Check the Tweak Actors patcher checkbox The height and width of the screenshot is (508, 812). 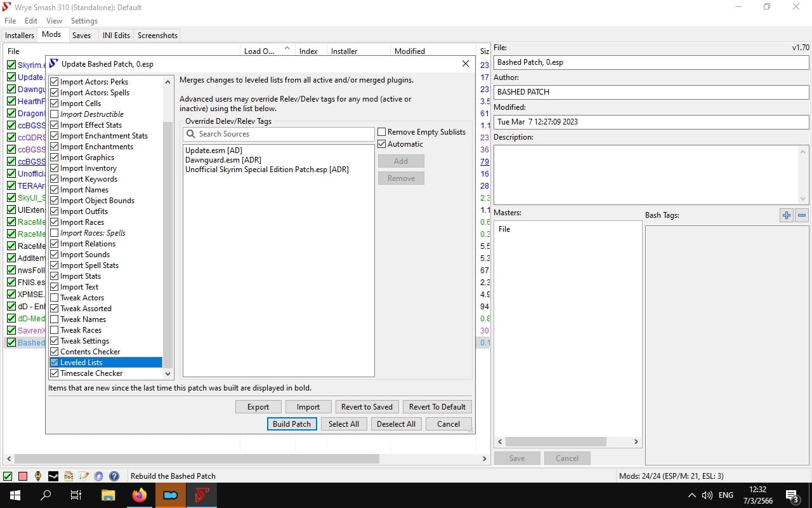[55, 298]
